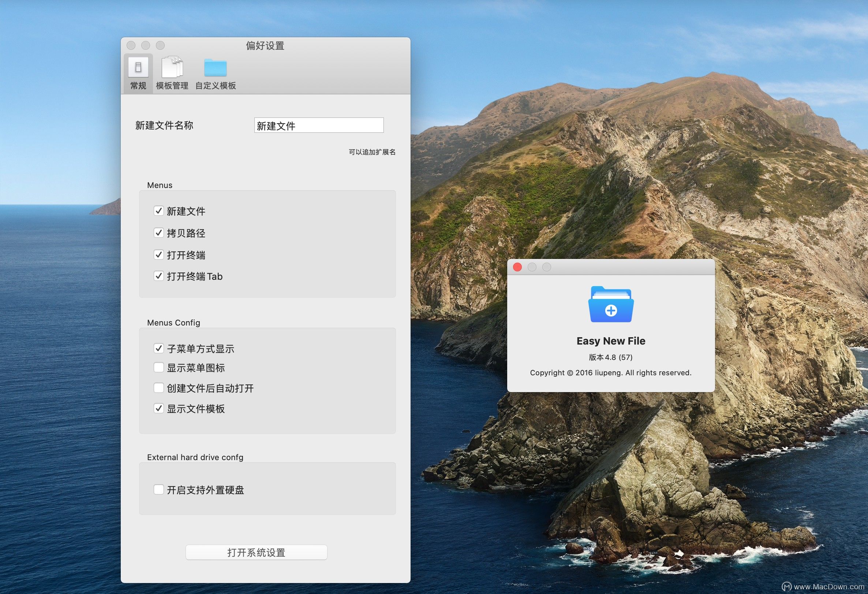Uncheck 显示文件模板 checkbox
Image resolution: width=868 pixels, height=594 pixels.
point(159,409)
